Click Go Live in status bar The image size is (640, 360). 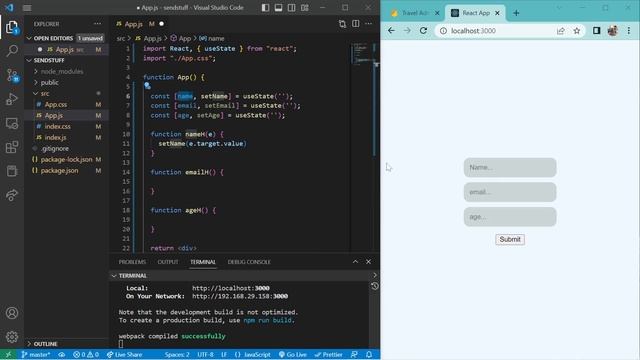tap(293, 355)
